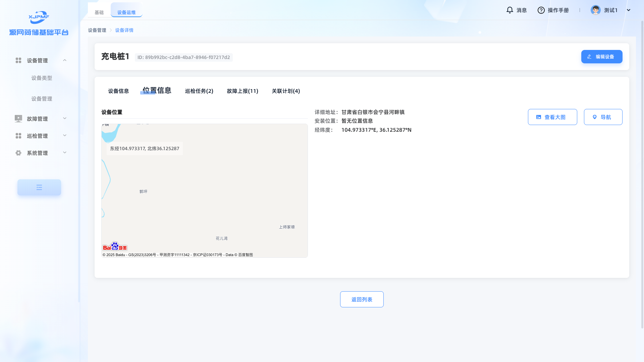Open the user account dropdown arrow
The width and height of the screenshot is (644, 362).
coord(629,10)
